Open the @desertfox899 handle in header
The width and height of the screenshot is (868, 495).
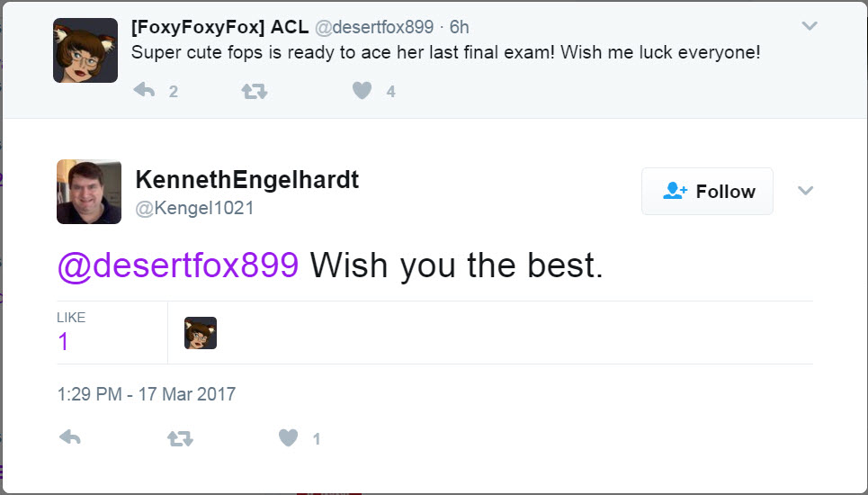[x=374, y=27]
